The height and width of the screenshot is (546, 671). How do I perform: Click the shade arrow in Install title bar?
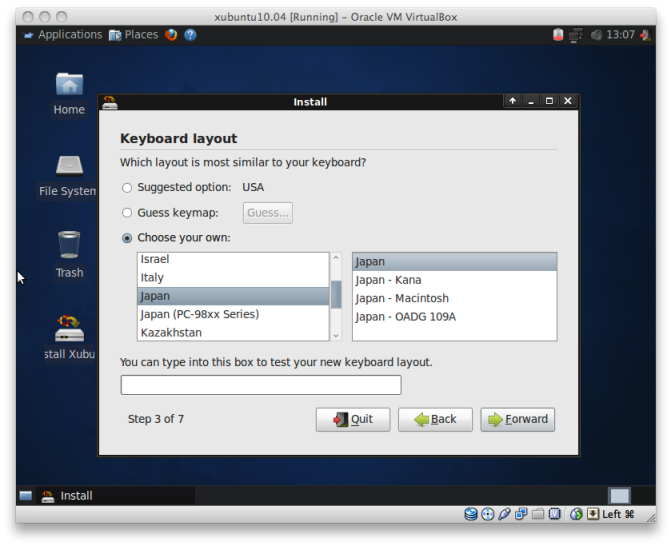(512, 101)
